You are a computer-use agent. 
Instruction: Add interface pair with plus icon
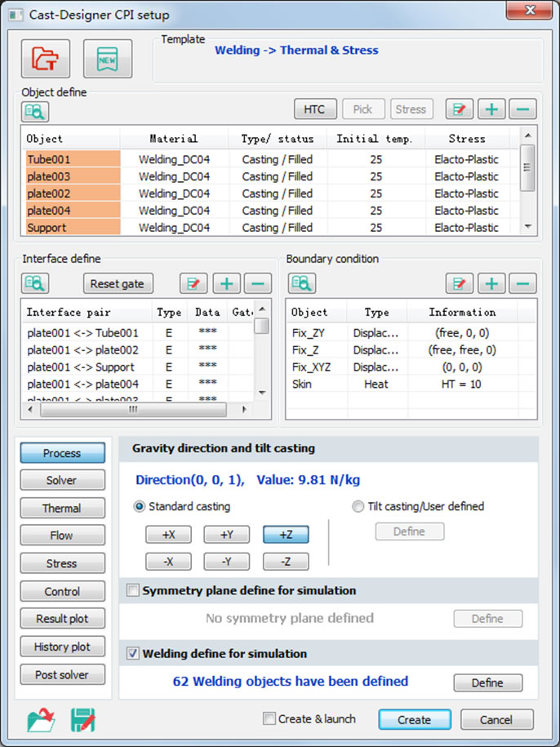227,283
